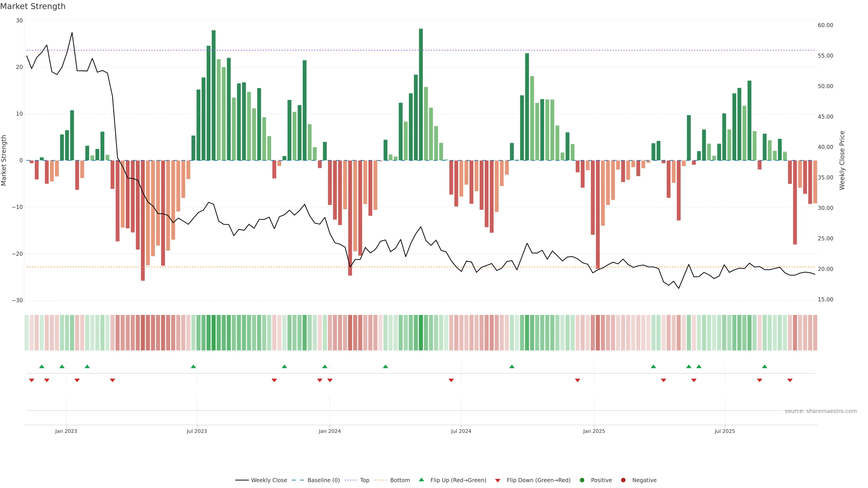868x488 pixels.
Task: Click the flip-down marker before Jul 2024
Action: click(x=451, y=380)
